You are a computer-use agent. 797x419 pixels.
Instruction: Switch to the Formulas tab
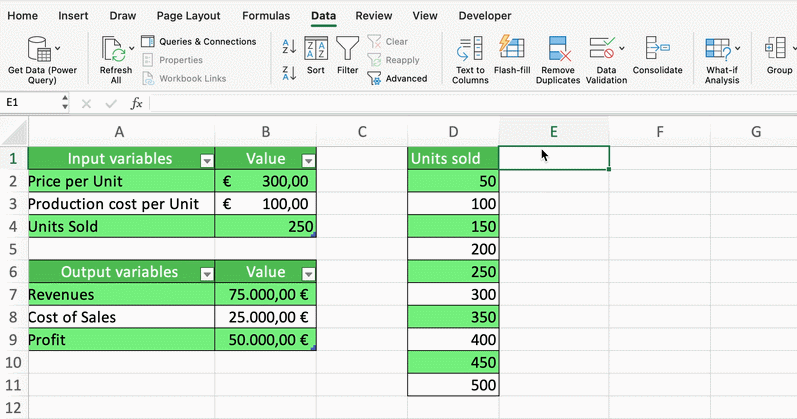click(x=266, y=16)
